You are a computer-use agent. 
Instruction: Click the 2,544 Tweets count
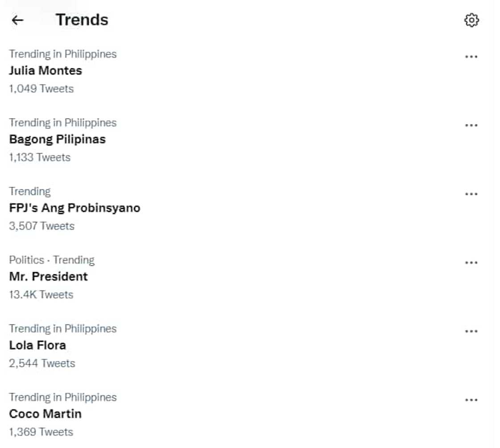pyautogui.click(x=42, y=363)
